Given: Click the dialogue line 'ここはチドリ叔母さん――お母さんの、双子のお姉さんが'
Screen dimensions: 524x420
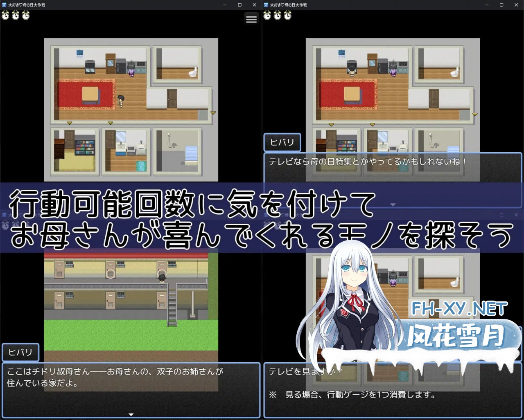Looking at the screenshot, I should pos(115,372).
